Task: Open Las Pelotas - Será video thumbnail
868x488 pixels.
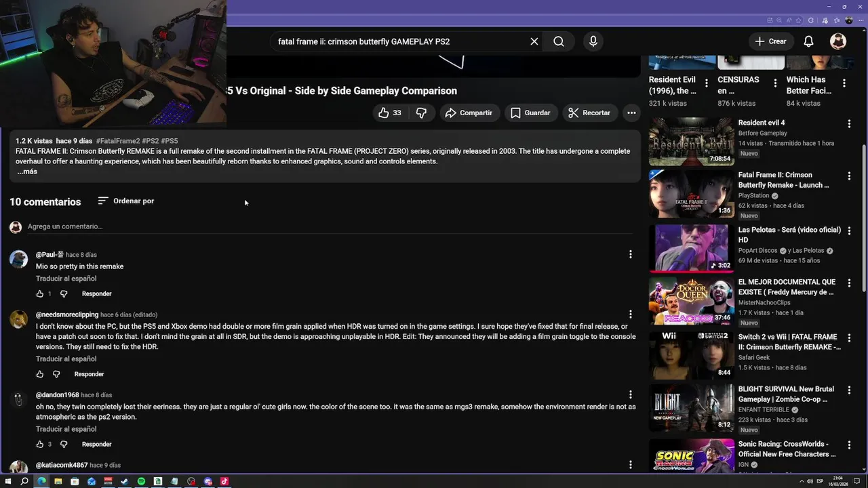Action: pyautogui.click(x=692, y=248)
